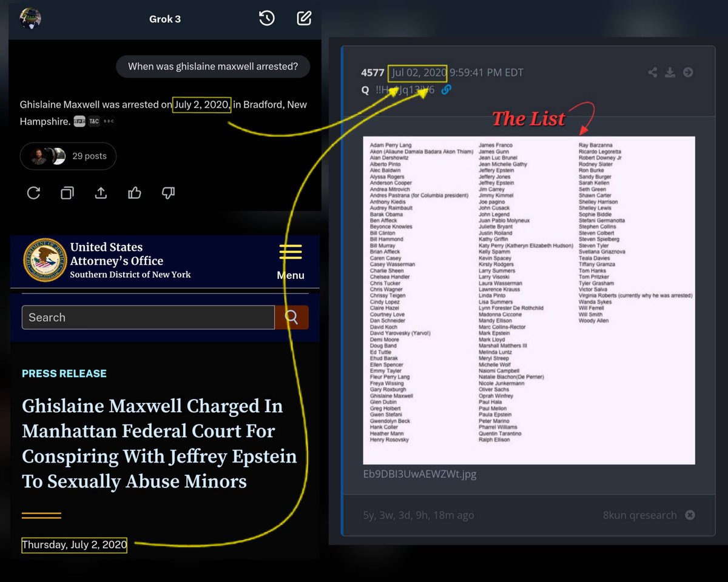
Task: Remove 8kun qresearch with x icon
Action: pos(690,515)
